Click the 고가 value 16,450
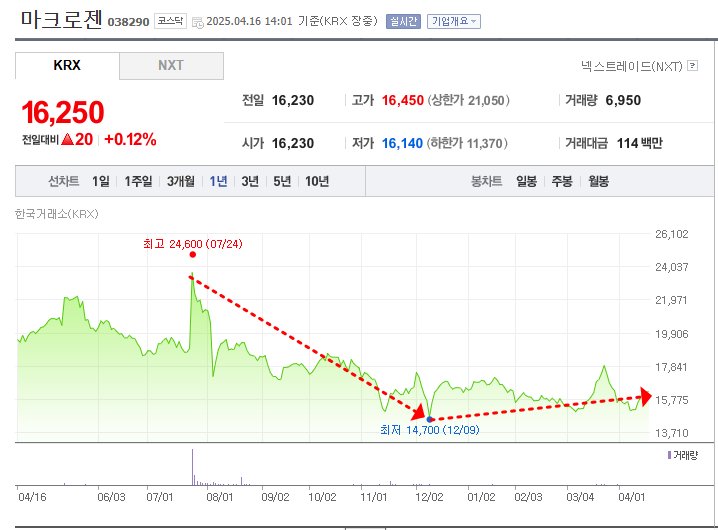718x530 pixels. [403, 100]
